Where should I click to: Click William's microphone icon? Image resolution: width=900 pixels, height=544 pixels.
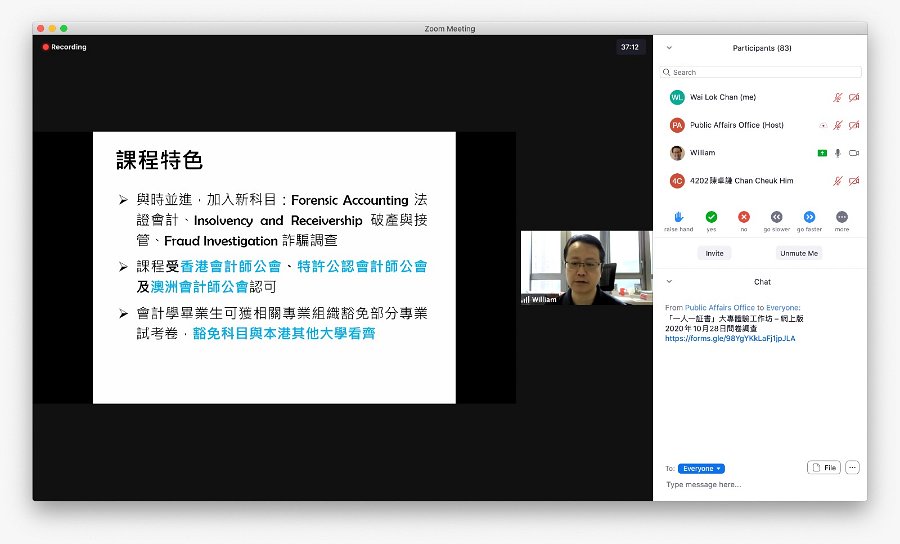pyautogui.click(x=838, y=153)
